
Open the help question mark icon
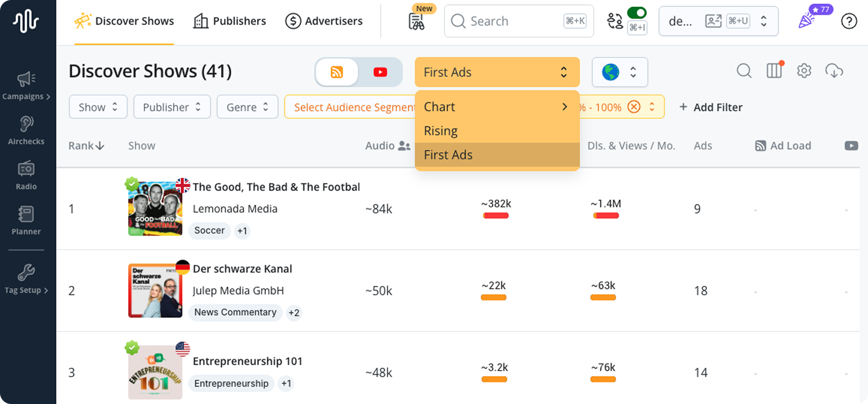point(848,21)
